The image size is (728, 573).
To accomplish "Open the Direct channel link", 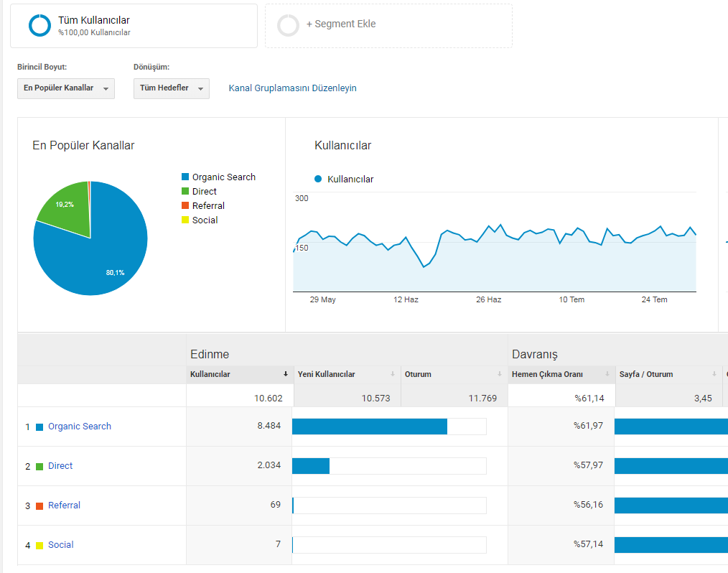I will pyautogui.click(x=60, y=466).
